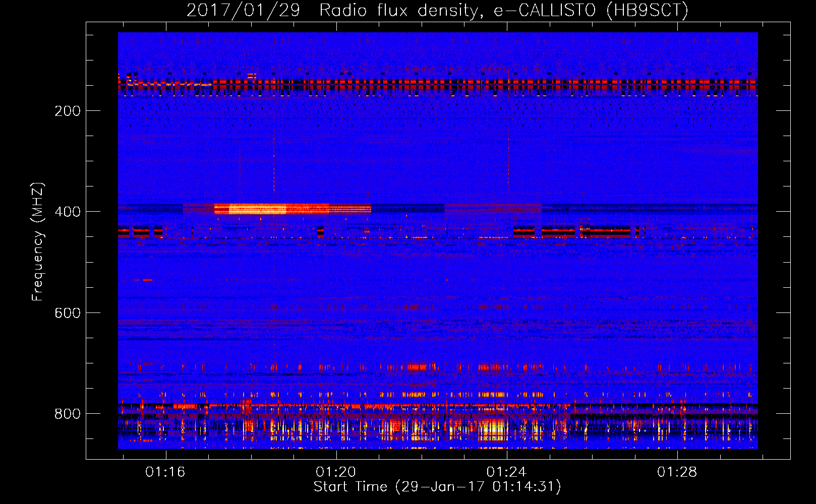Click the 600 frequency tick label
This screenshot has height=504, width=816.
[x=68, y=313]
